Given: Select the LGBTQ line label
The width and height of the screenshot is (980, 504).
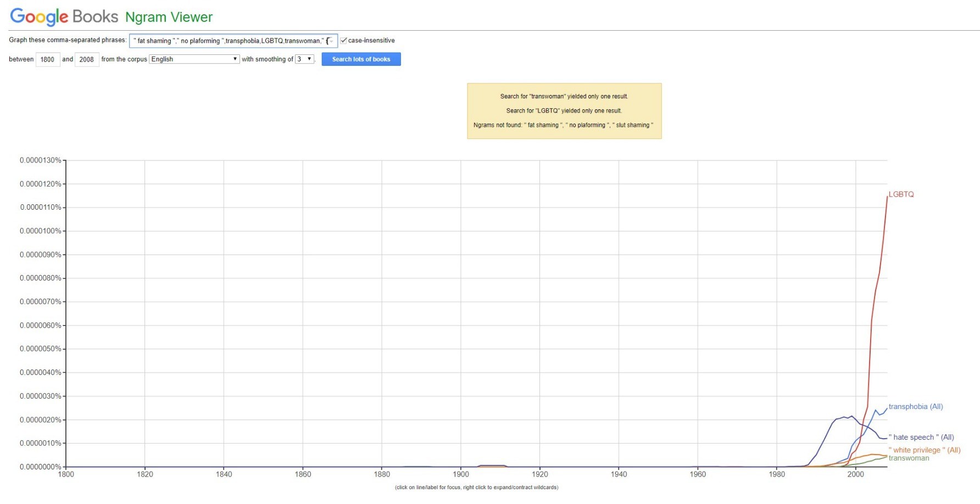Looking at the screenshot, I should coord(901,194).
